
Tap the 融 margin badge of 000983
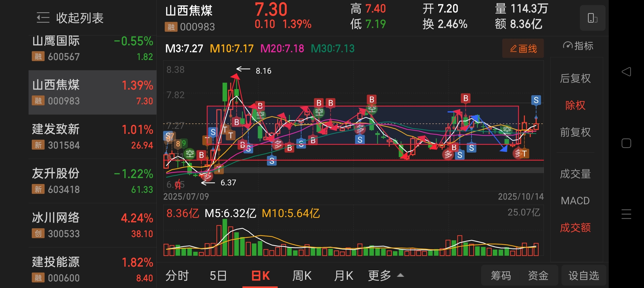171,27
